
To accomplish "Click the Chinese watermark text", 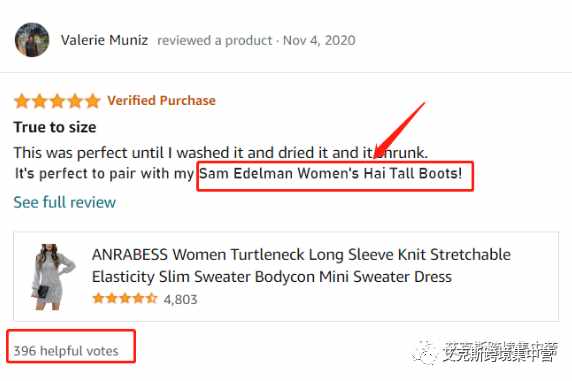I will (x=500, y=352).
